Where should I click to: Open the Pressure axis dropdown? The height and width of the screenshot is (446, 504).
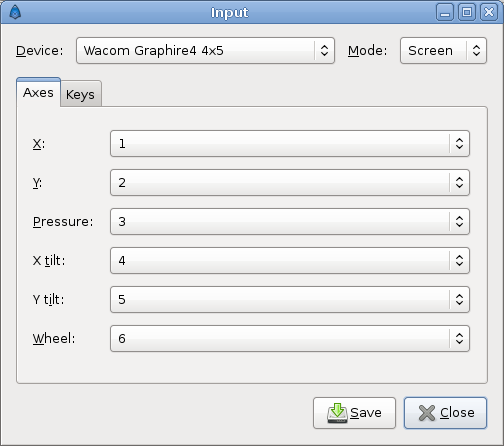coord(290,222)
